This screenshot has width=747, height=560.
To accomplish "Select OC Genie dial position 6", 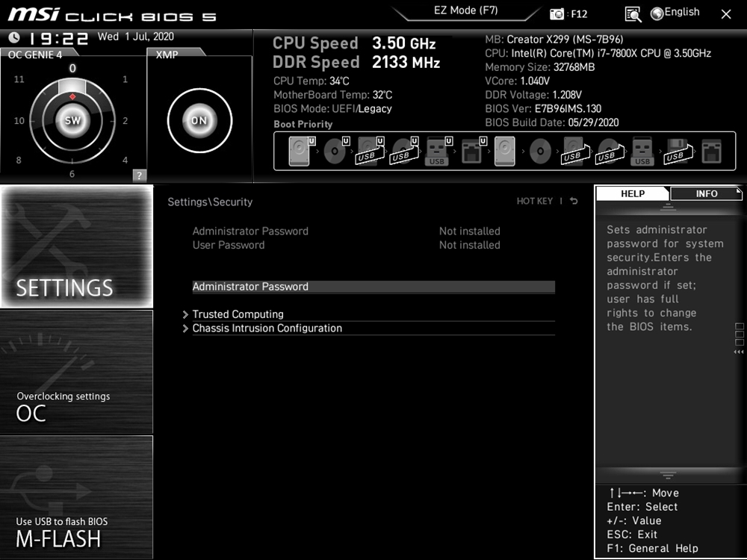I will tap(72, 174).
